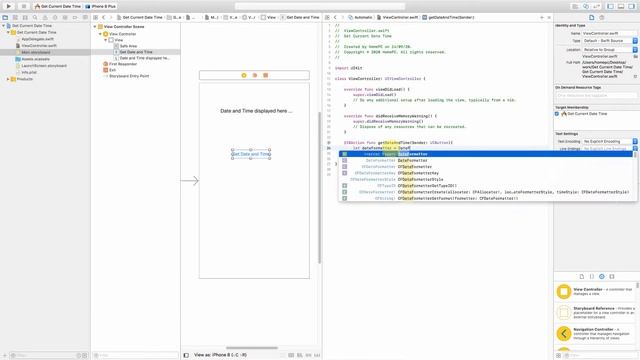Click the View Controller object in library
Screen dimensions: 640x360
click(x=595, y=292)
